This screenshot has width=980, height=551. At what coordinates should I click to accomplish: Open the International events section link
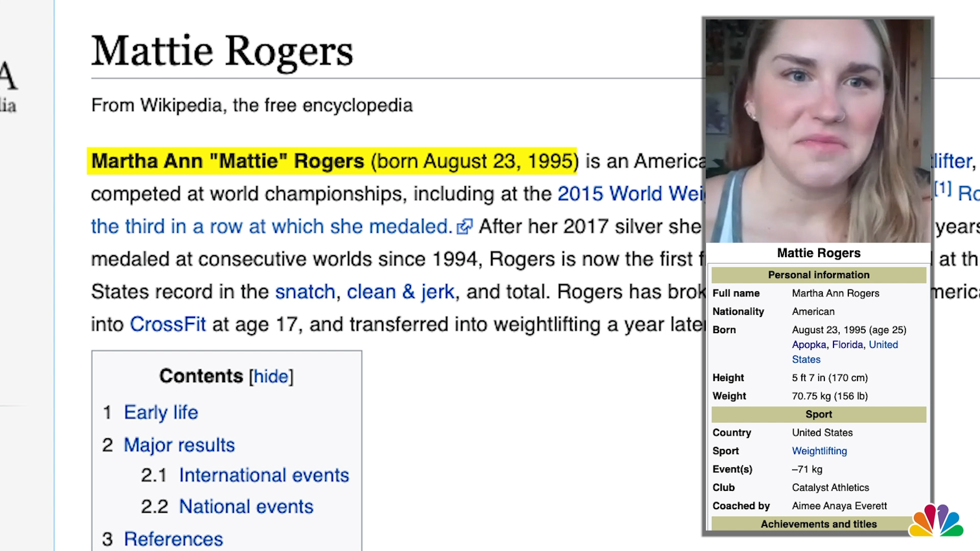click(x=264, y=475)
